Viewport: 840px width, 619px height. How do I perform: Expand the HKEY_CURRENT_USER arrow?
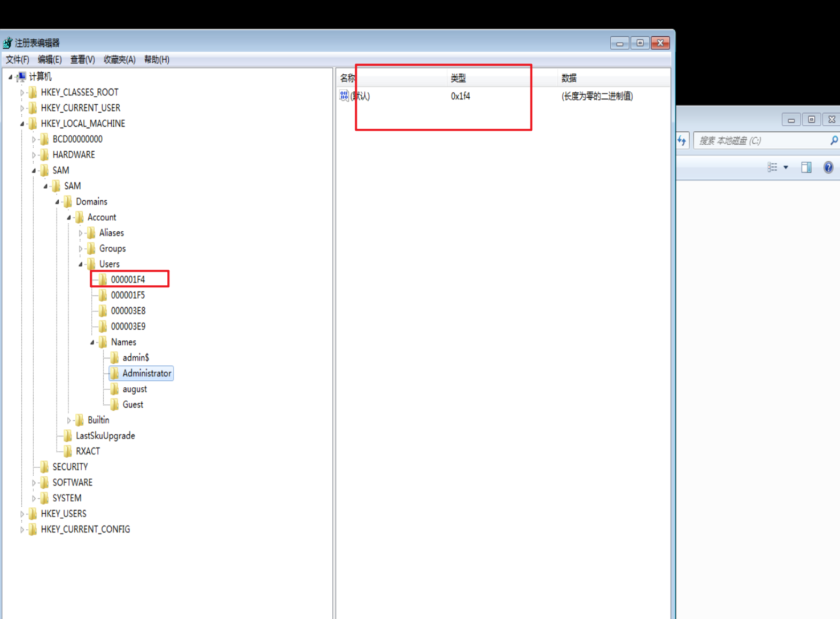22,108
